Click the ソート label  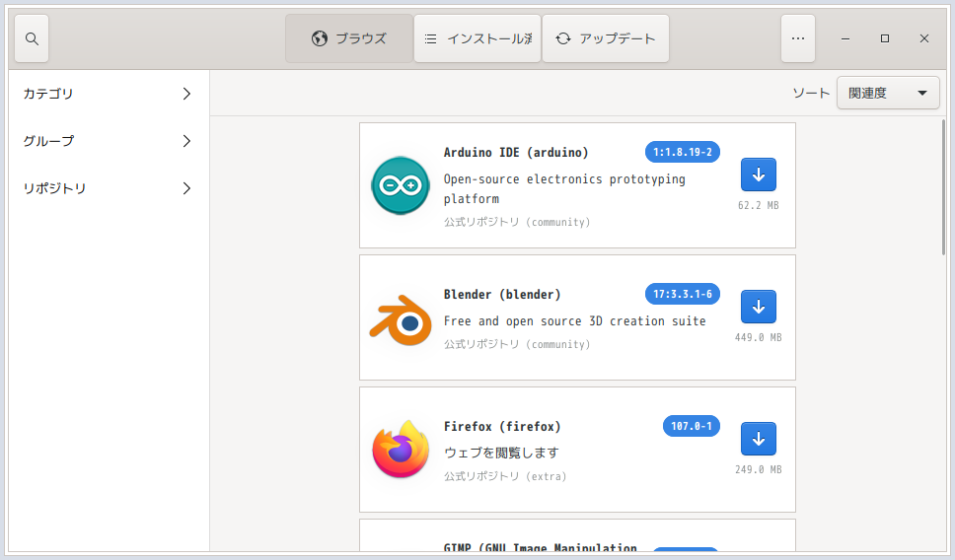click(811, 93)
